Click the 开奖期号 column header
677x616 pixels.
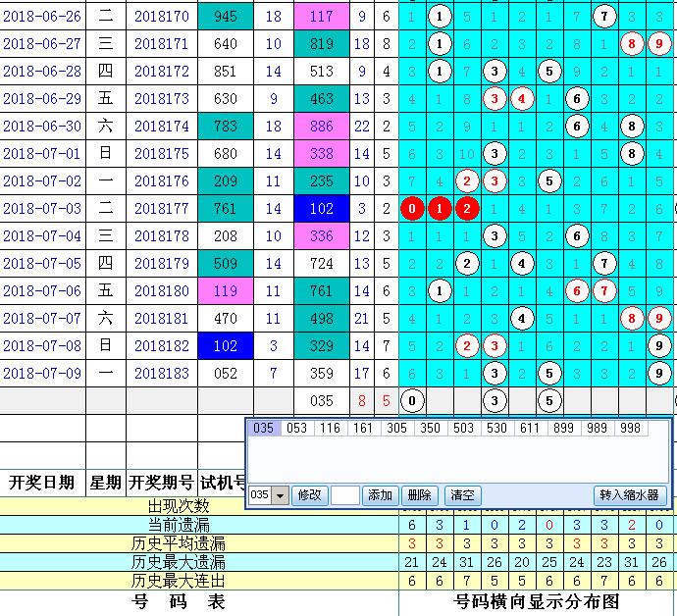click(x=161, y=482)
